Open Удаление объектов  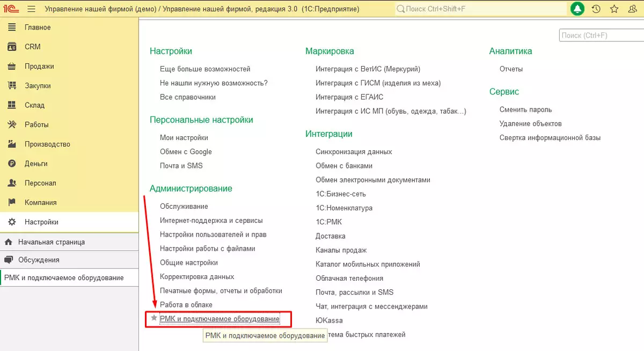(x=531, y=123)
